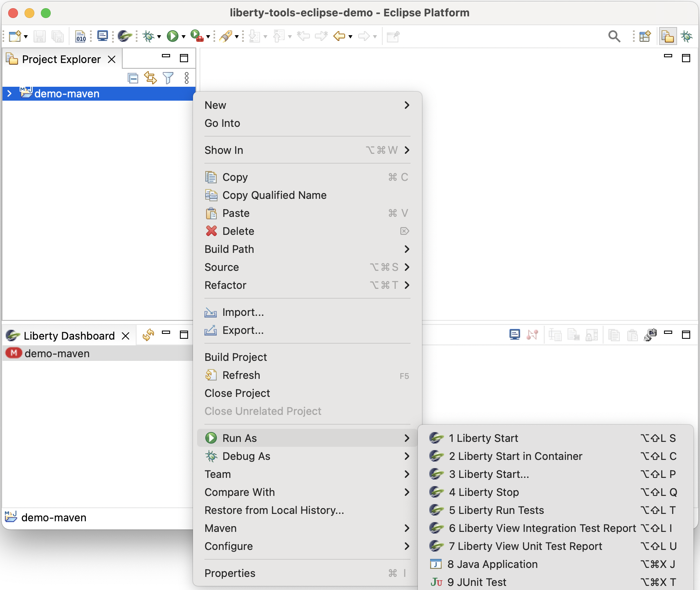Click Close Project
The image size is (700, 590).
pyautogui.click(x=307, y=393)
